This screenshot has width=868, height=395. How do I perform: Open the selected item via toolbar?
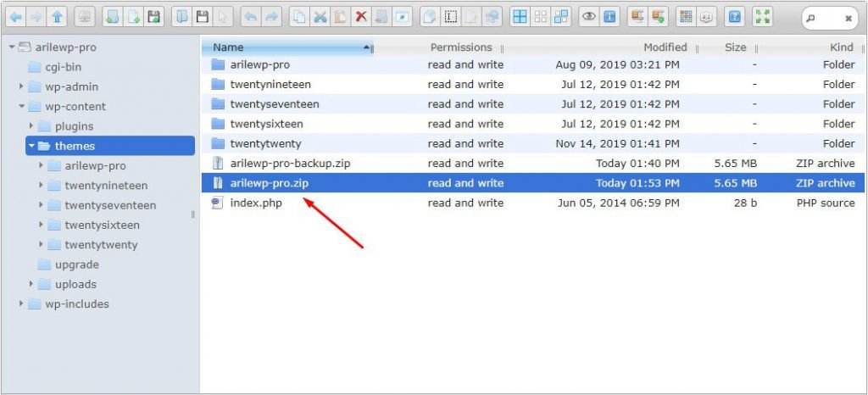tap(181, 17)
